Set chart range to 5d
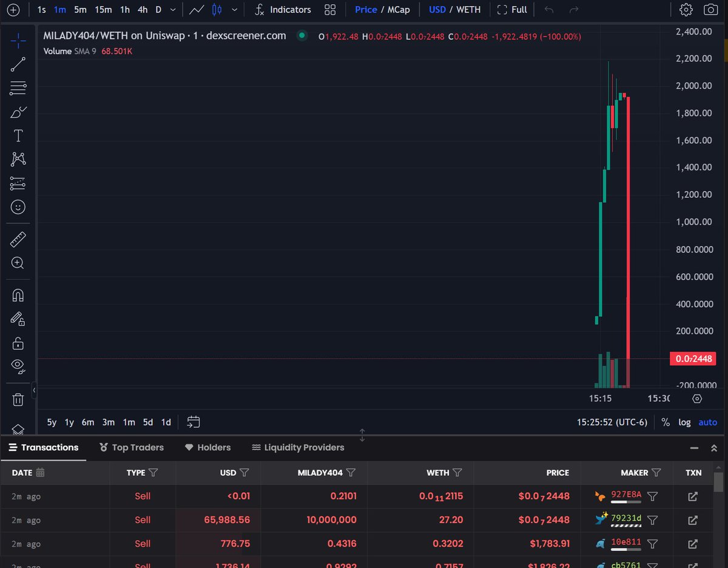The image size is (728, 568). click(148, 422)
